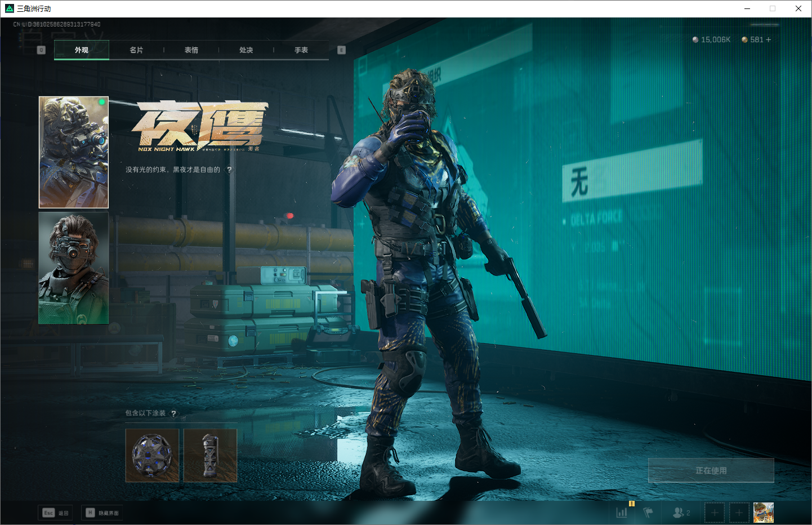Click the plus to add 581 currency
Screen dimensions: 812x525
(x=768, y=39)
